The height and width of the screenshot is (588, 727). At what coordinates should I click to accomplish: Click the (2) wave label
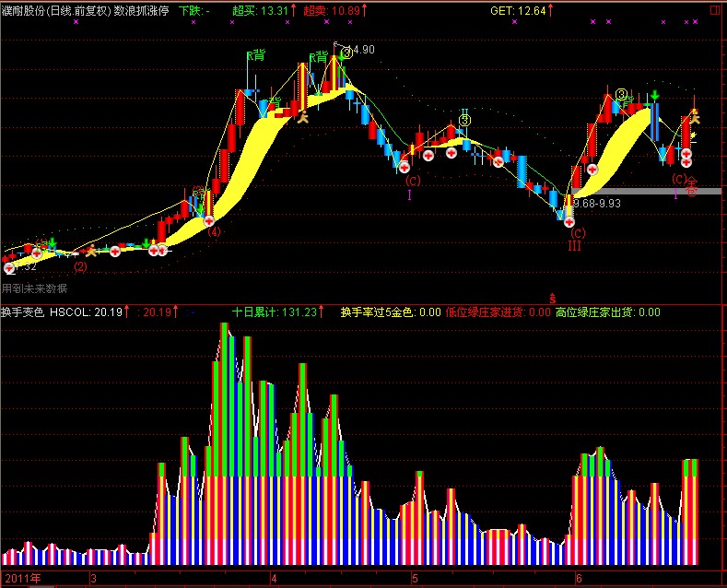pyautogui.click(x=81, y=266)
